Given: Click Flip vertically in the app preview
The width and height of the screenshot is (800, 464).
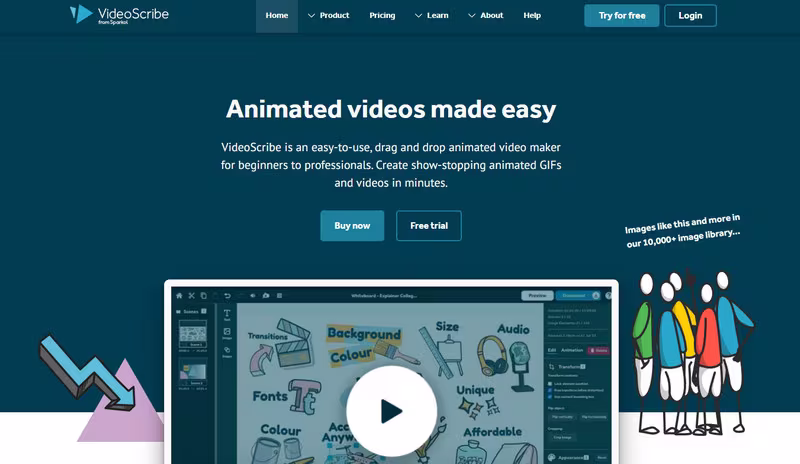Looking at the screenshot, I should [562, 417].
